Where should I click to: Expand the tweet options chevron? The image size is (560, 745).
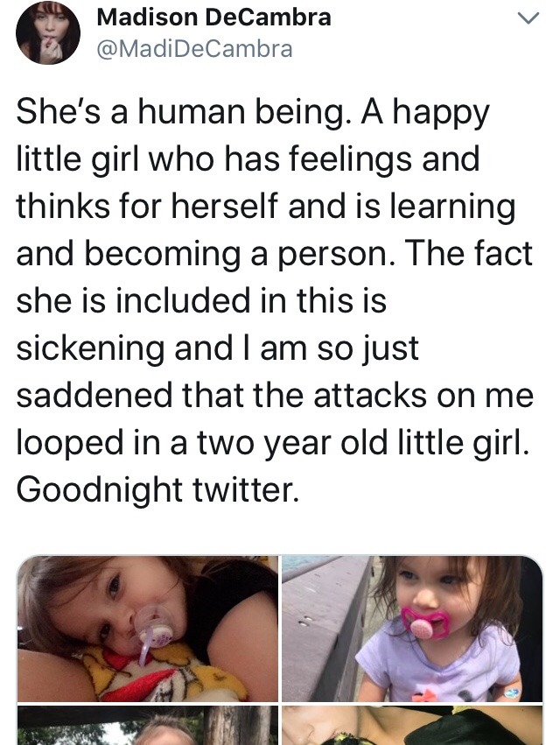pos(528,20)
